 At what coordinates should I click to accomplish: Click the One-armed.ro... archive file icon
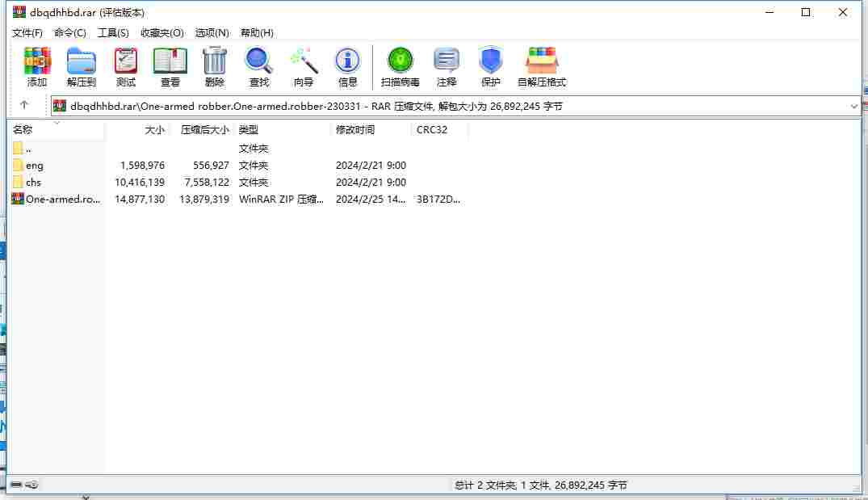18,198
